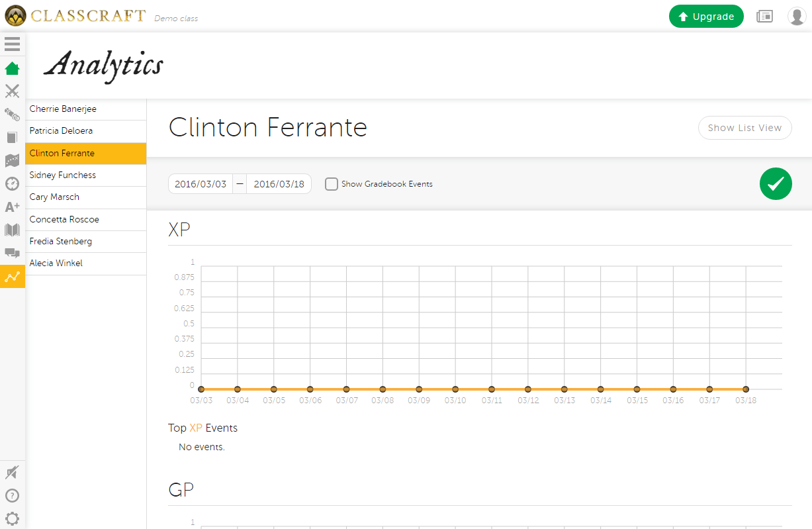
Task: Toggle the muted sound speaker icon
Action: [x=12, y=473]
